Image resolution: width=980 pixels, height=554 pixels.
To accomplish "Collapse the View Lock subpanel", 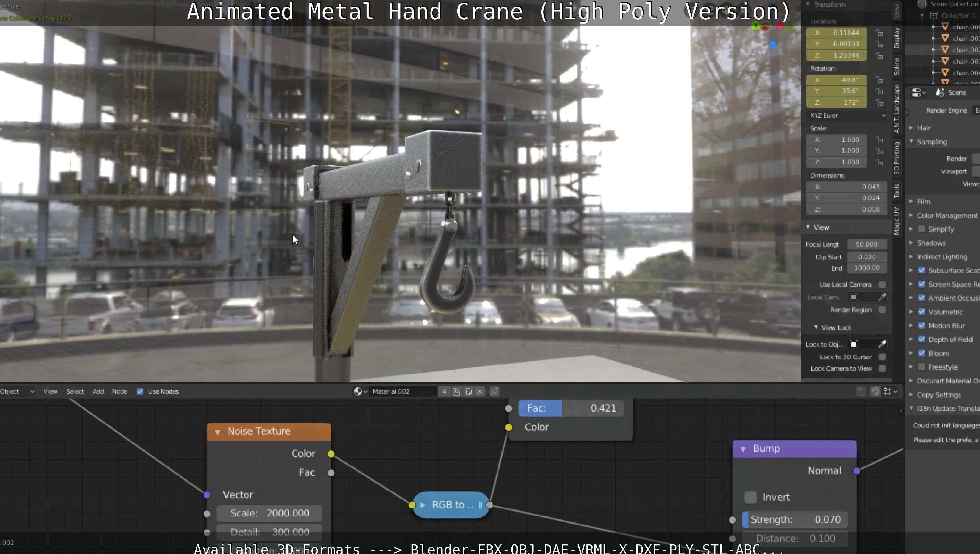I will point(816,327).
